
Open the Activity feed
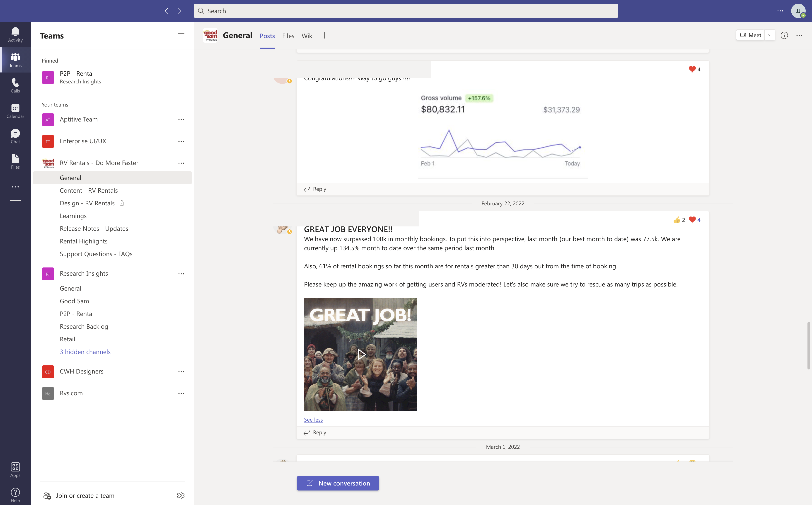(x=15, y=34)
